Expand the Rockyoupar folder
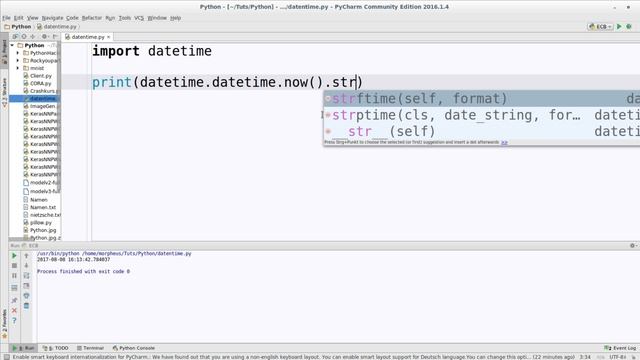 coord(18,60)
